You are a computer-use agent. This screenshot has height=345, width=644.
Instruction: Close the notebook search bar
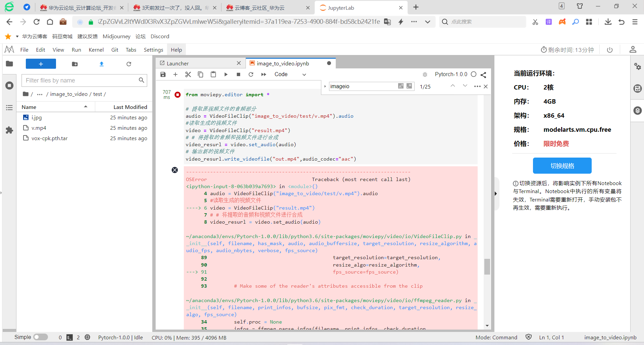pos(486,87)
